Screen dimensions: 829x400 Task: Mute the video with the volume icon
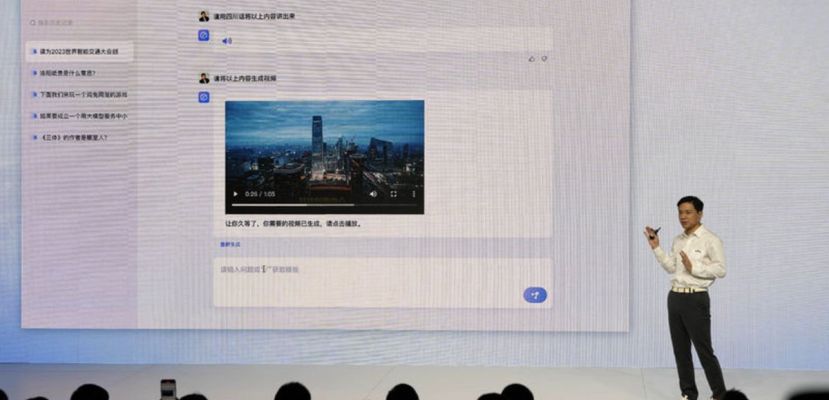(373, 194)
